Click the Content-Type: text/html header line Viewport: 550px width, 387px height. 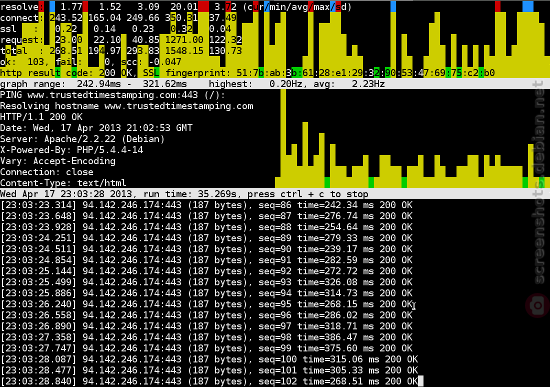pyautogui.click(x=63, y=183)
